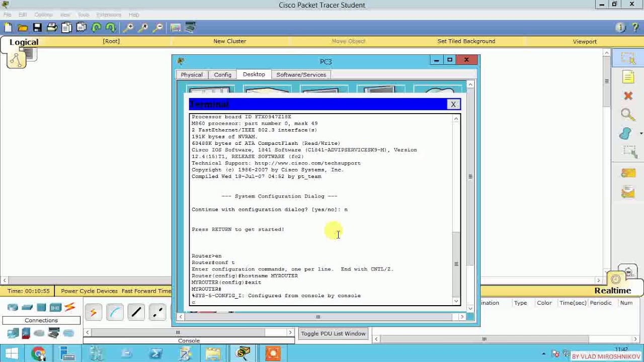Click Power Cycle Devices
This screenshot has height=362, width=644.
[89, 291]
